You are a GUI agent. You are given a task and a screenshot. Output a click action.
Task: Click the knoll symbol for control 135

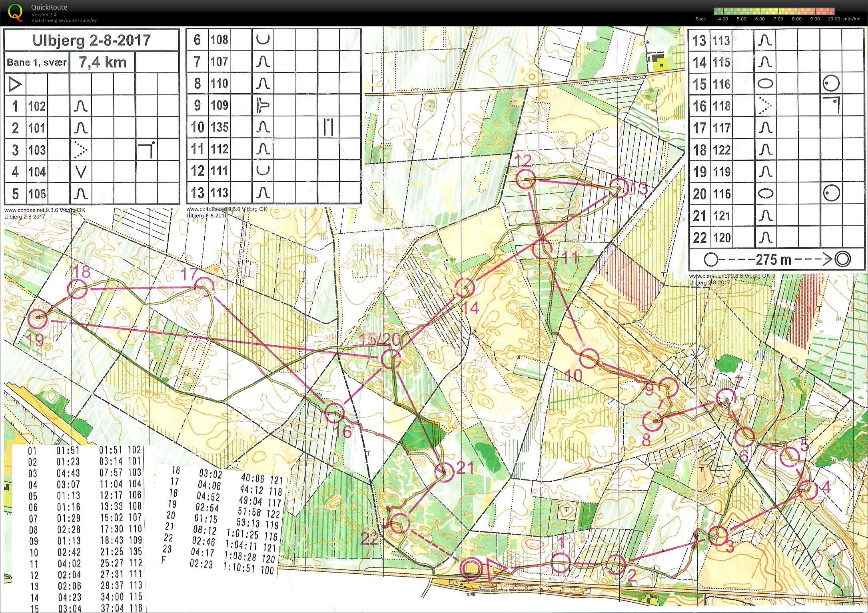(x=263, y=127)
